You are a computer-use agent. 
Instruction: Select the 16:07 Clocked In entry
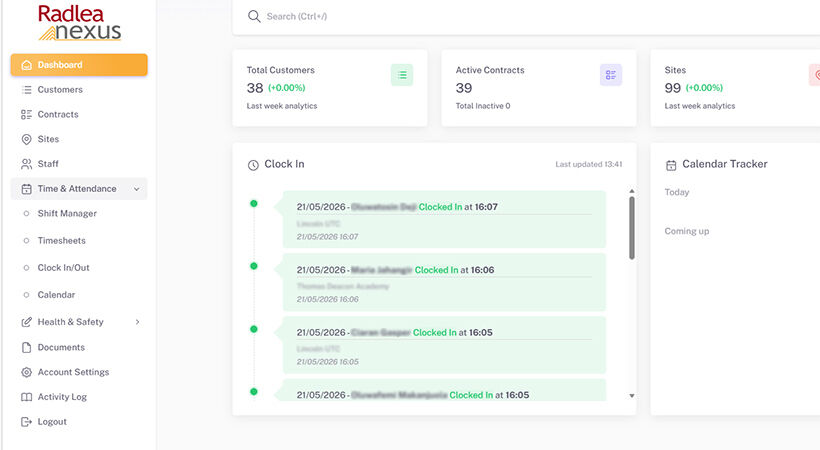[x=445, y=219]
